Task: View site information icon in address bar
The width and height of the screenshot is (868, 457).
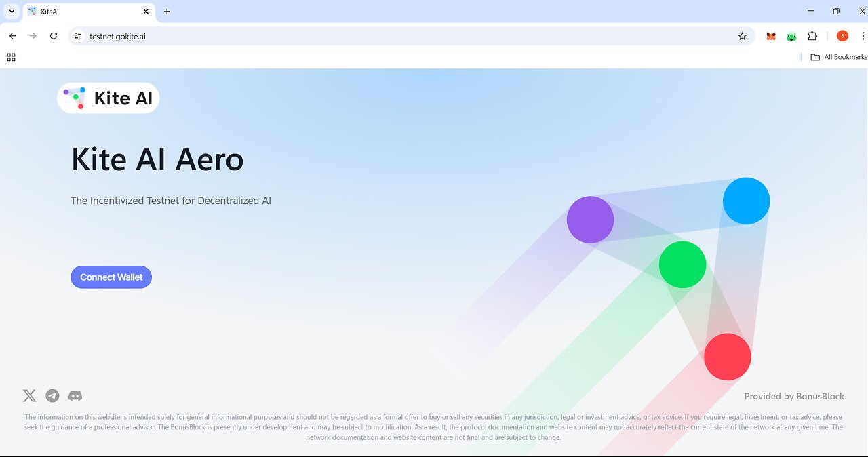Action: coord(78,36)
